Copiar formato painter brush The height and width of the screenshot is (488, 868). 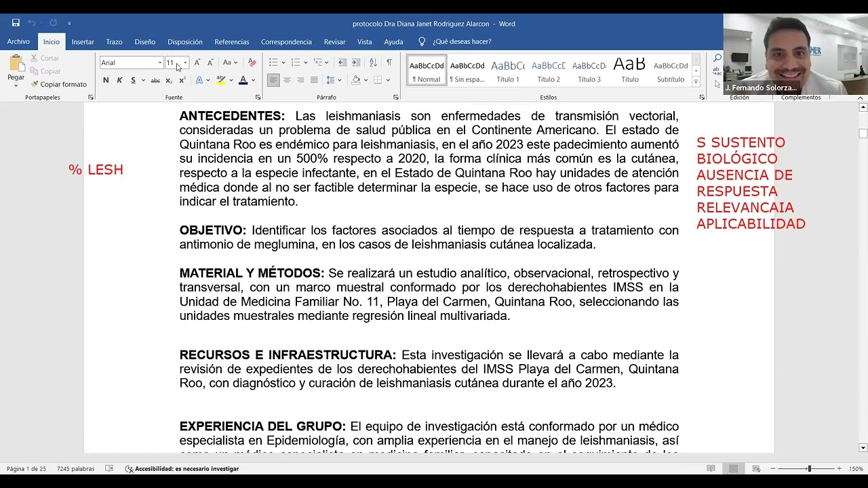(x=59, y=84)
